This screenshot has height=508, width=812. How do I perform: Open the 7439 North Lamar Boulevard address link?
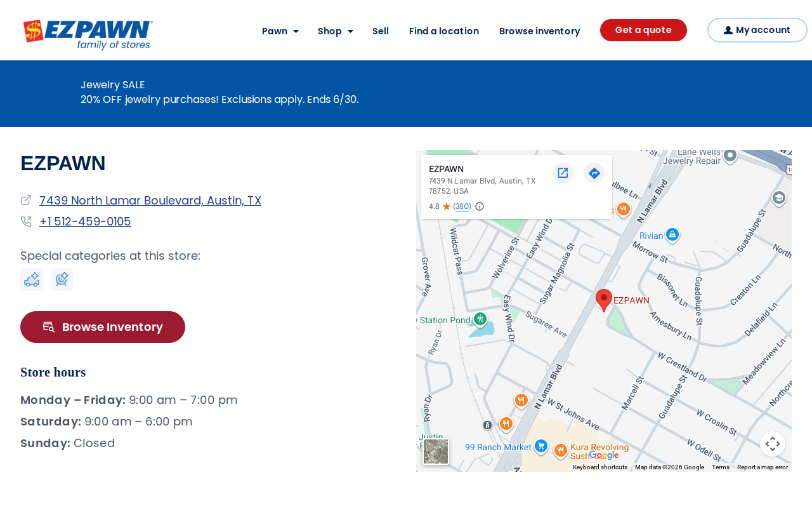point(150,201)
